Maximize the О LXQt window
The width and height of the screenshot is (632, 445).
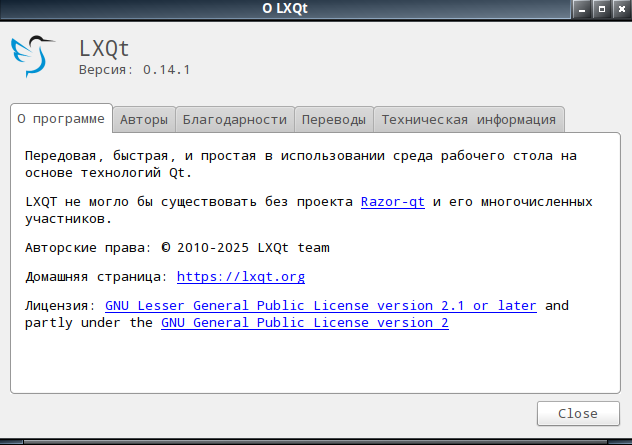point(602,9)
